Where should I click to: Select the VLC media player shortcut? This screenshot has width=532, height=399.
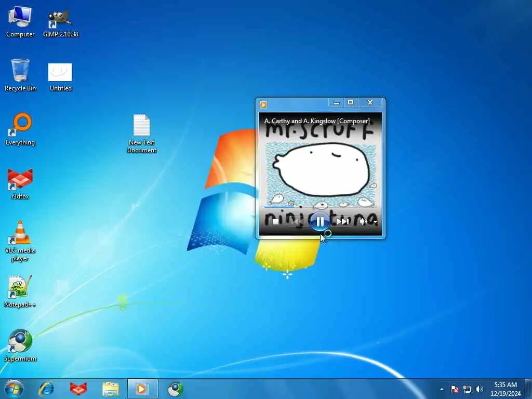[20, 241]
